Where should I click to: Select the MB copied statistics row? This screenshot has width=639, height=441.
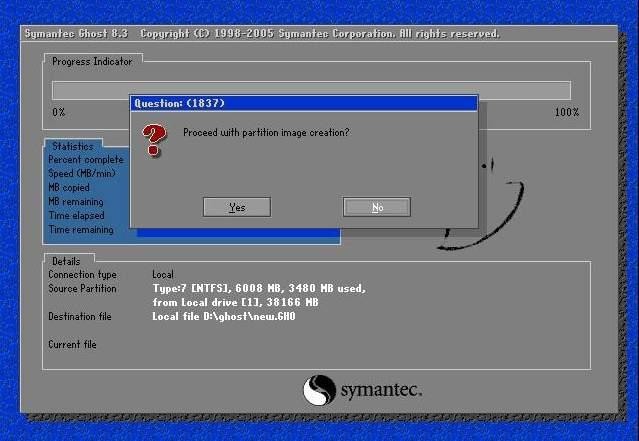click(69, 187)
